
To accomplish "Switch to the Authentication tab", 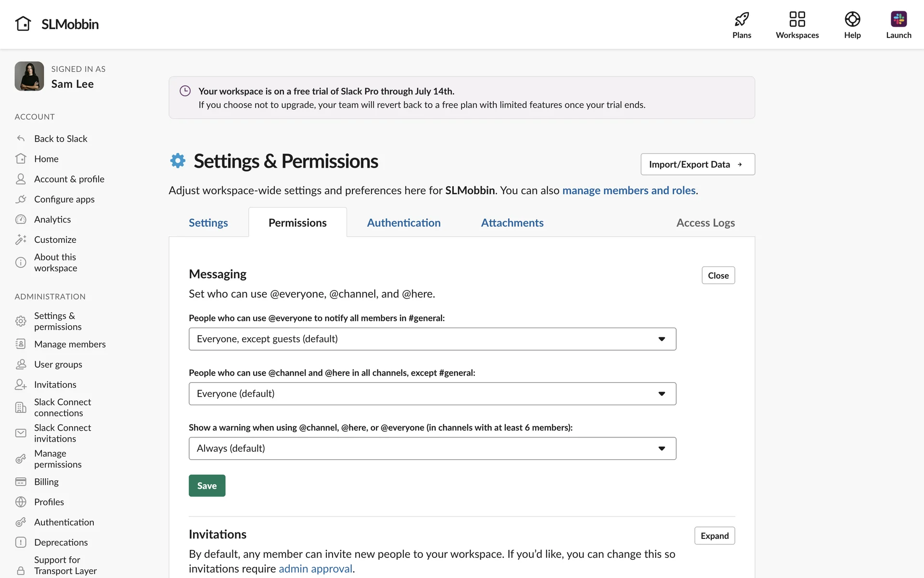I will pos(403,223).
